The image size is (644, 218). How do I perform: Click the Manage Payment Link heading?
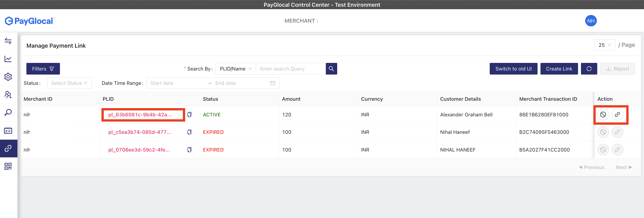(56, 46)
